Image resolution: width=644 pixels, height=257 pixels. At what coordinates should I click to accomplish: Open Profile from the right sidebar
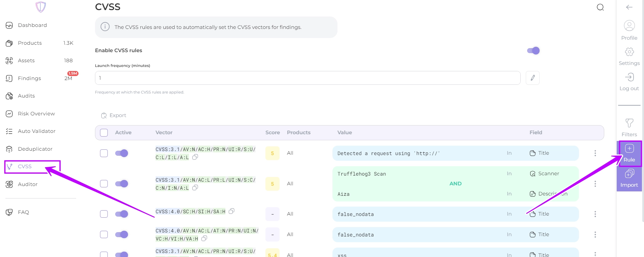click(629, 30)
